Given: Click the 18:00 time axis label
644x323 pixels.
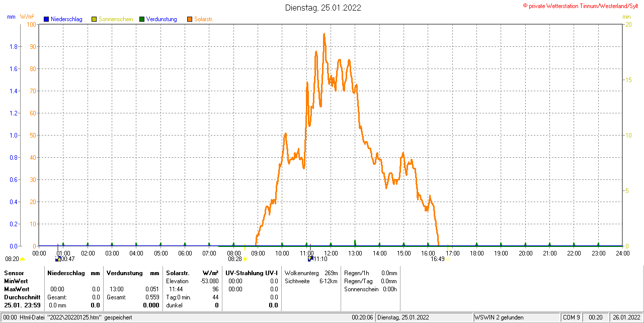Looking at the screenshot, I should click(x=477, y=253).
